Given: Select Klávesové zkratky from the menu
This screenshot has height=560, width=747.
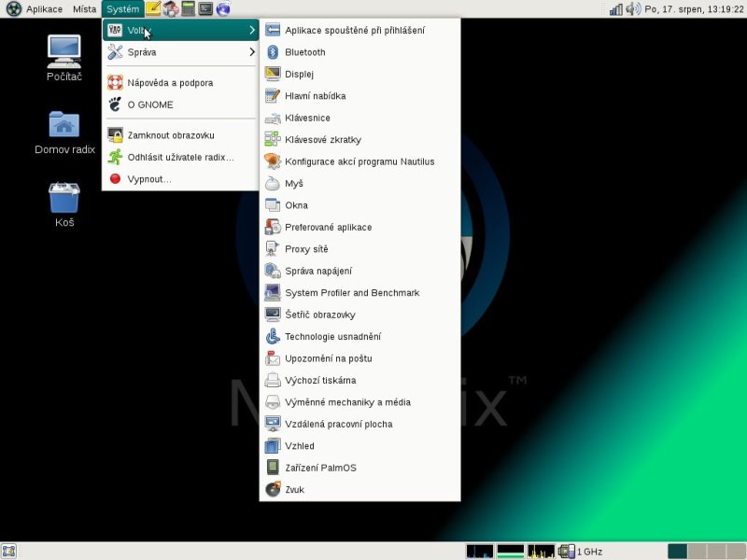Looking at the screenshot, I should [x=322, y=140].
